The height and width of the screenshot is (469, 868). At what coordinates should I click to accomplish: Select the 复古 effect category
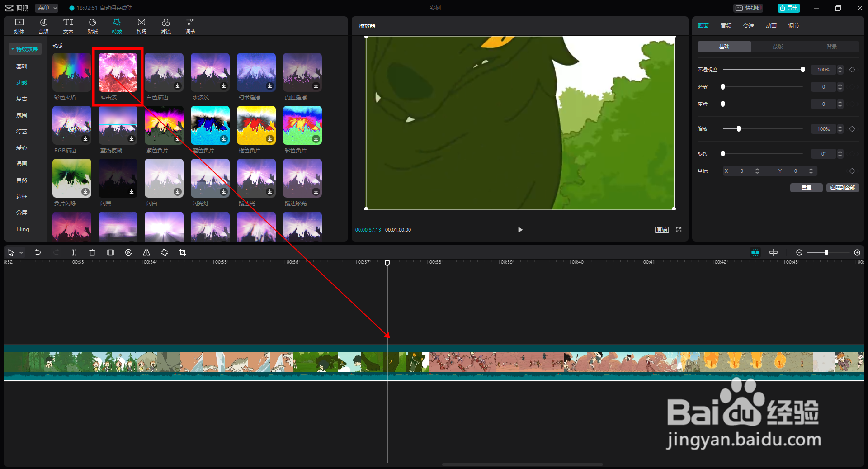(x=22, y=99)
